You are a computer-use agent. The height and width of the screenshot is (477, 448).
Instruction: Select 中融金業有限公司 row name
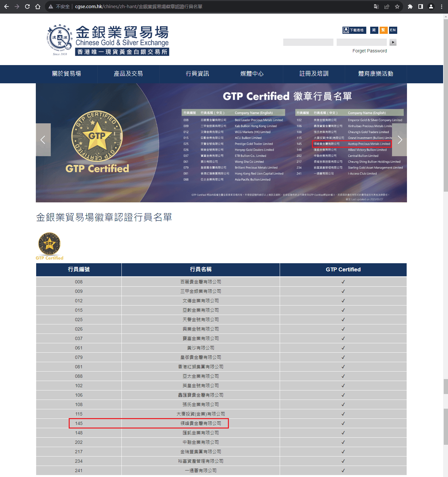click(x=201, y=442)
